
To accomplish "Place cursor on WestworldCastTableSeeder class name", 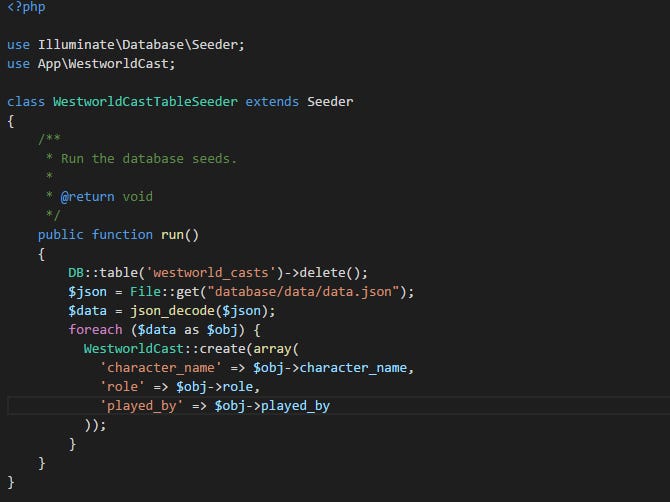I will pyautogui.click(x=145, y=102).
